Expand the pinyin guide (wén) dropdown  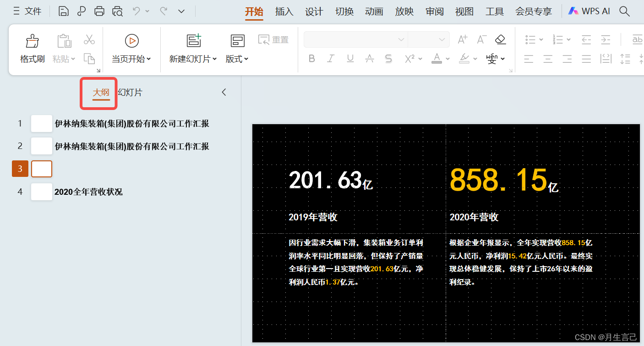point(503,59)
